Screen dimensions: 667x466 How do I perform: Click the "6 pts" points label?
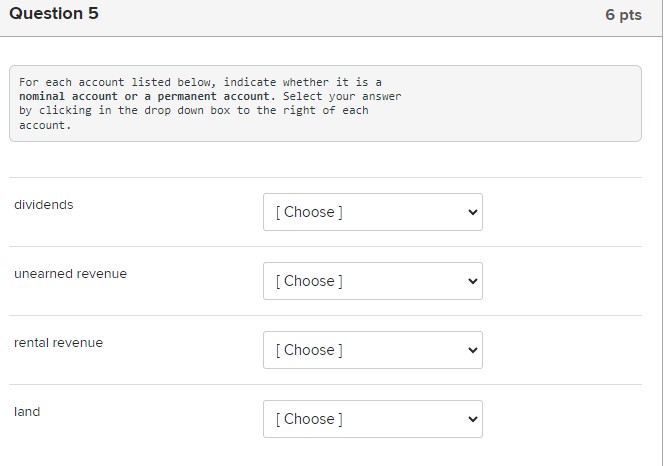[623, 16]
